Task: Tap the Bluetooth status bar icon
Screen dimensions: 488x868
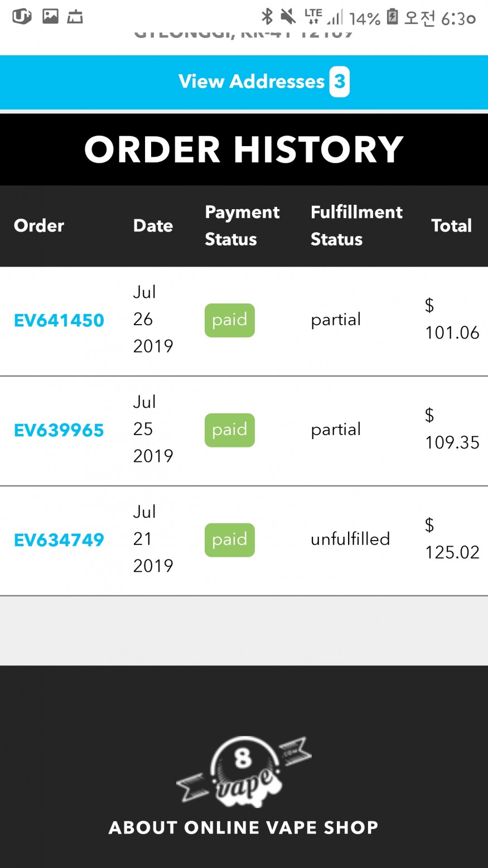Action: pos(267,17)
